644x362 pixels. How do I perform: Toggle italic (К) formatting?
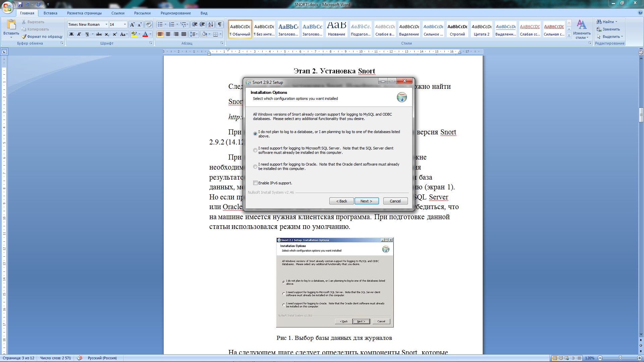tap(79, 34)
